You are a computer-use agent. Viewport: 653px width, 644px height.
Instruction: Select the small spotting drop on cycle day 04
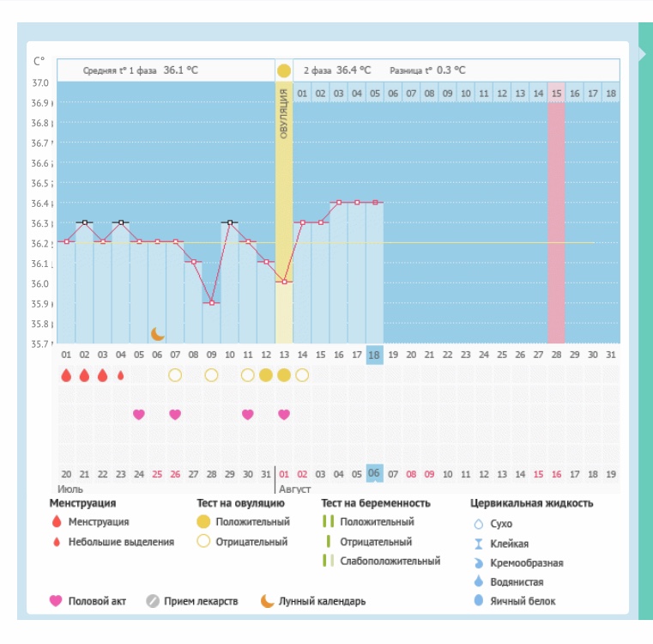point(120,375)
